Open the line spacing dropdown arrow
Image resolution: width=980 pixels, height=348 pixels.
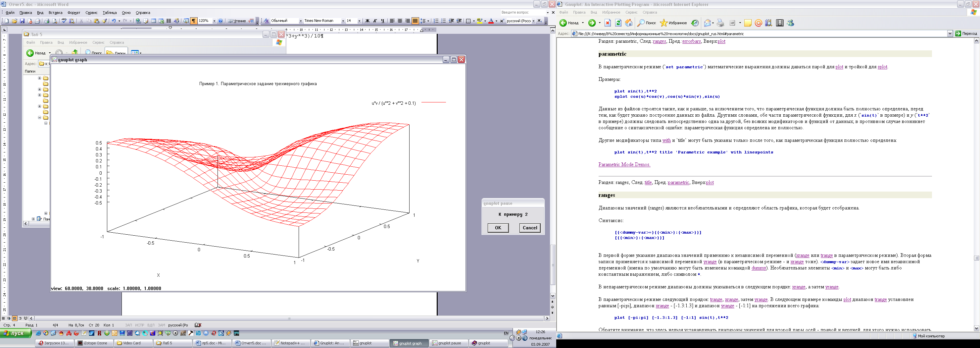[x=428, y=21]
